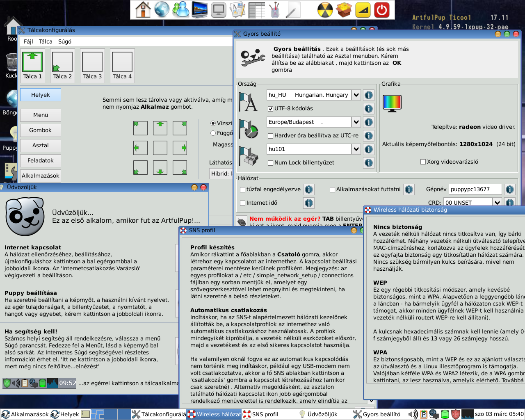The height and width of the screenshot is (420, 525).
Task: Click info icon beside hu101 keyboard layout
Action: click(x=369, y=149)
